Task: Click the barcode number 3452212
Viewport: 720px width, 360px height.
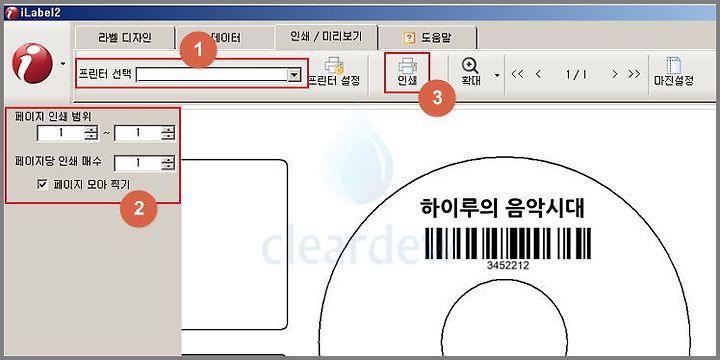Action: coord(508,265)
